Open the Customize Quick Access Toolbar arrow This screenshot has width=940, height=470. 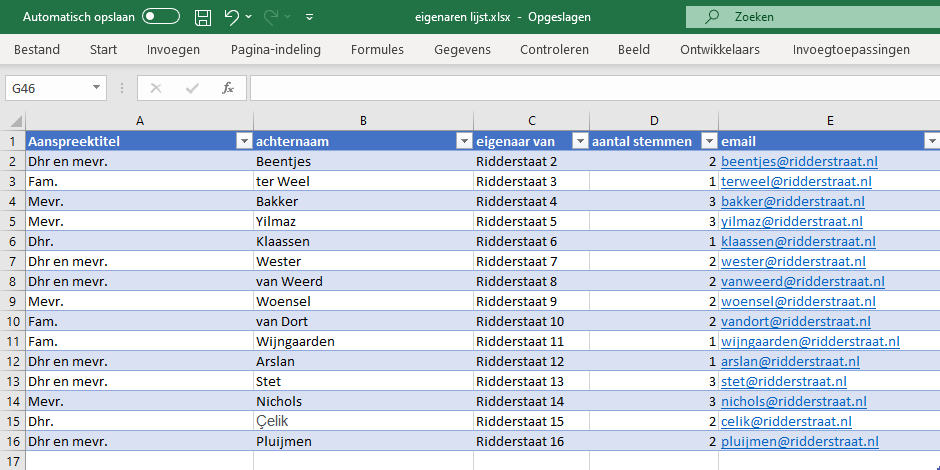click(x=309, y=17)
